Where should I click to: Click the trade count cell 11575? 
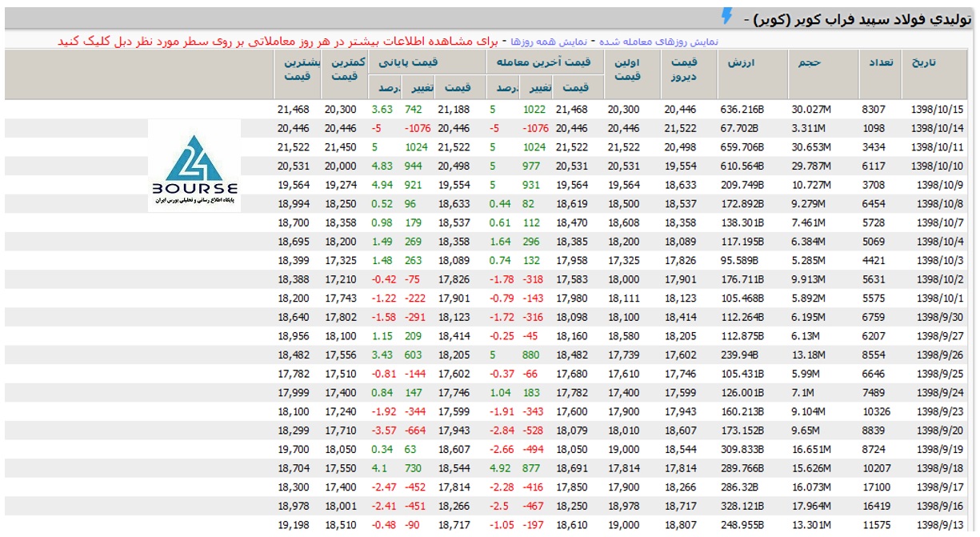pos(877,524)
